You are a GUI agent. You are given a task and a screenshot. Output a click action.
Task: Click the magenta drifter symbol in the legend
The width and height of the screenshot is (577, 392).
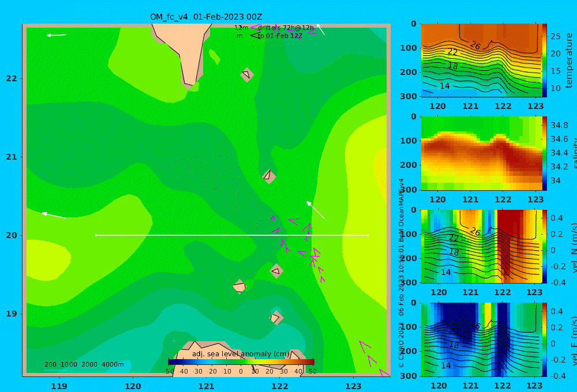pos(254,27)
